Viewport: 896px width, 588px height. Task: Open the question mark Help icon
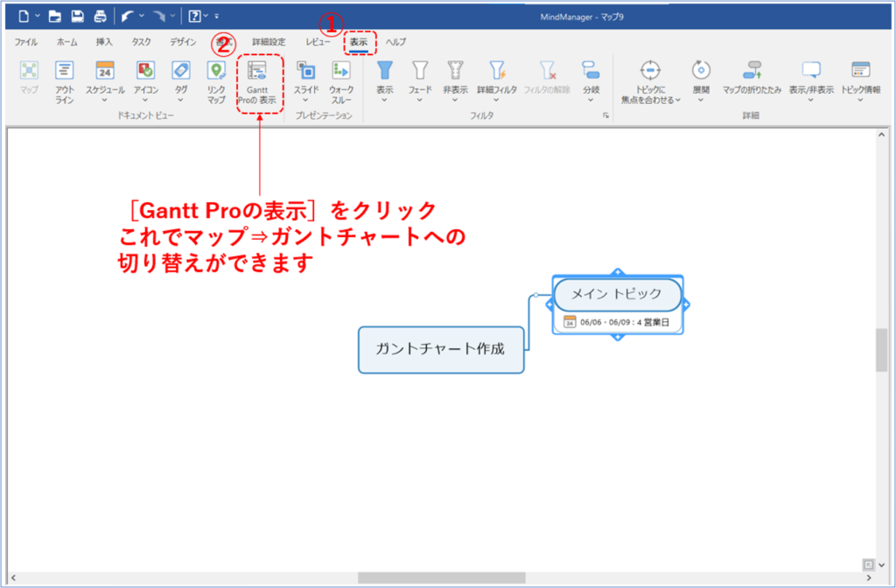pos(194,16)
